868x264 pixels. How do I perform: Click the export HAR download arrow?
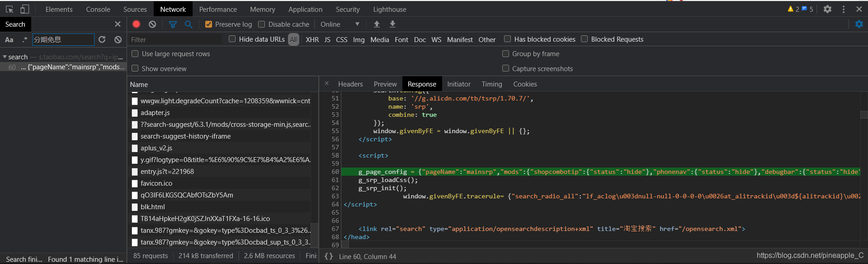click(x=392, y=24)
